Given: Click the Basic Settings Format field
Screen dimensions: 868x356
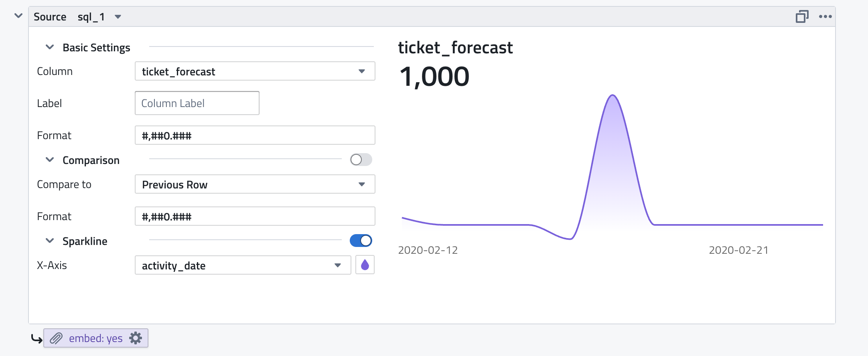Looking at the screenshot, I should [255, 136].
